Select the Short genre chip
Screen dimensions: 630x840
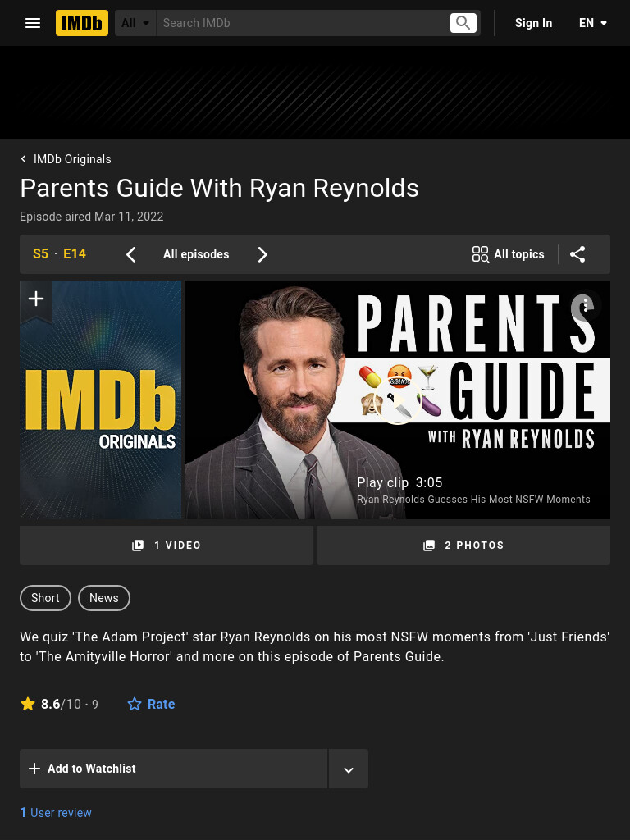(x=46, y=598)
